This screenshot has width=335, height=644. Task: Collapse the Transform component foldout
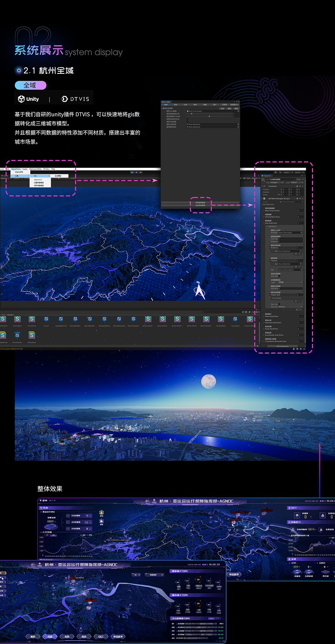[x=262, y=186]
